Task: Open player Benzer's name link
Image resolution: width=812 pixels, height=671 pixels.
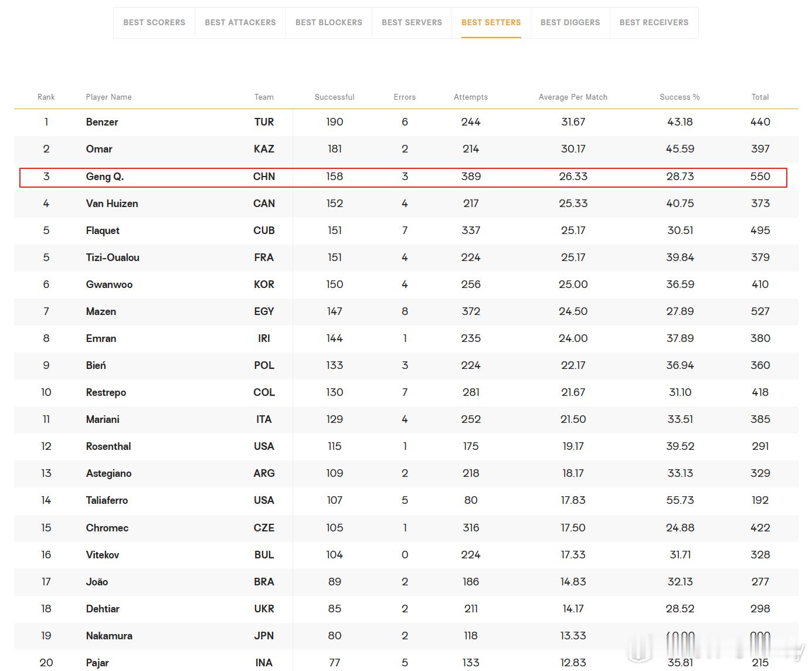Action: 102,122
